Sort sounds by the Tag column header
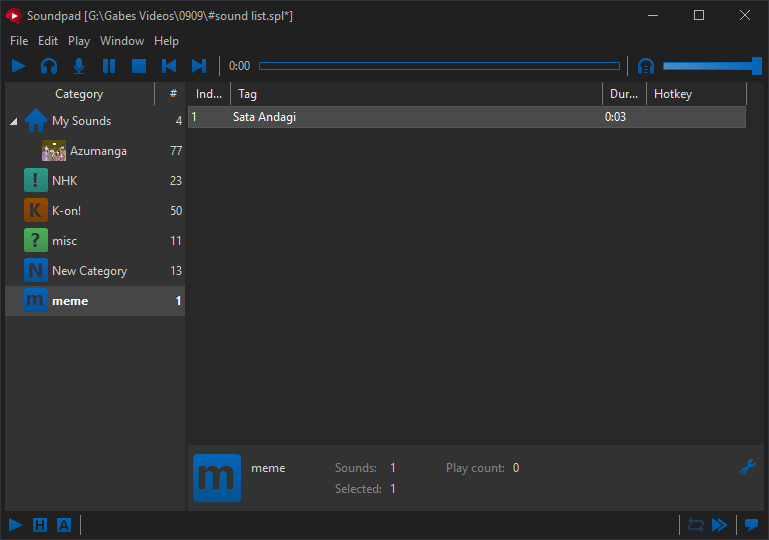 pyautogui.click(x=415, y=94)
